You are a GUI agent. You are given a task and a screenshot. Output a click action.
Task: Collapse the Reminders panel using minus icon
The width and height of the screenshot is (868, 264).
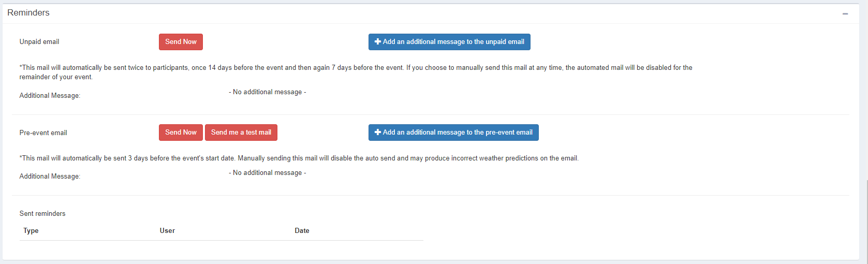pyautogui.click(x=845, y=13)
